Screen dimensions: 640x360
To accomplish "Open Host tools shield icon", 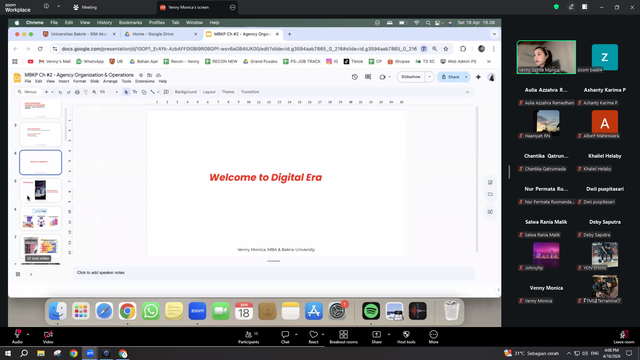I will (406, 337).
